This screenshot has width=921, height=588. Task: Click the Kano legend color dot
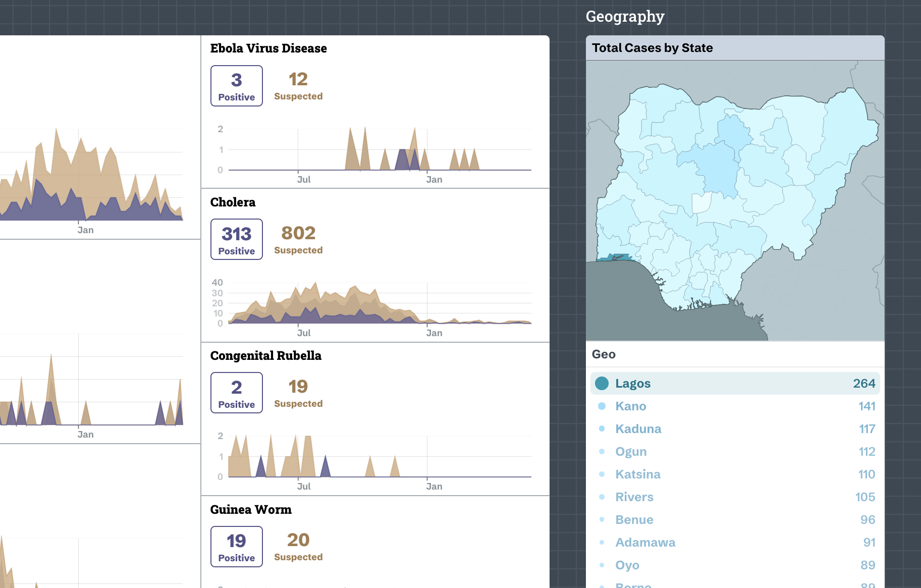point(602,406)
